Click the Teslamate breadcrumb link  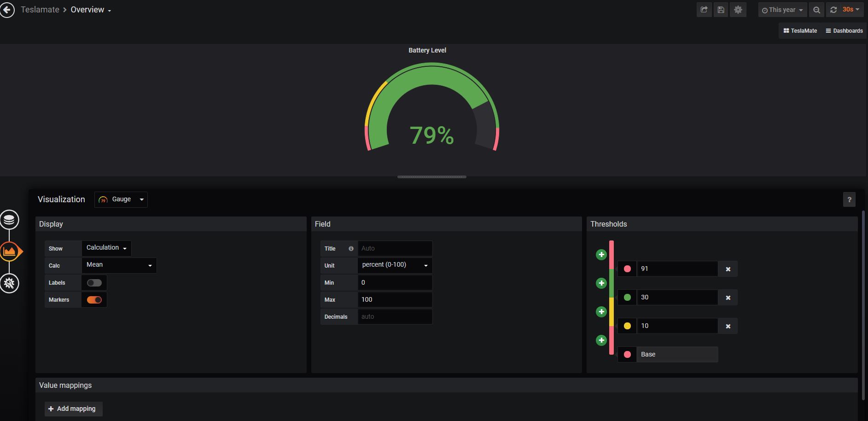tap(40, 10)
